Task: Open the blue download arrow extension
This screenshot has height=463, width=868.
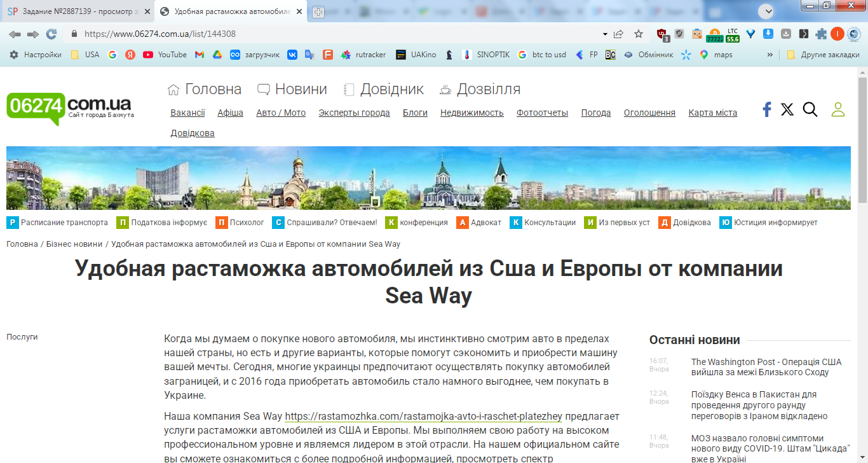Action: pos(768,34)
